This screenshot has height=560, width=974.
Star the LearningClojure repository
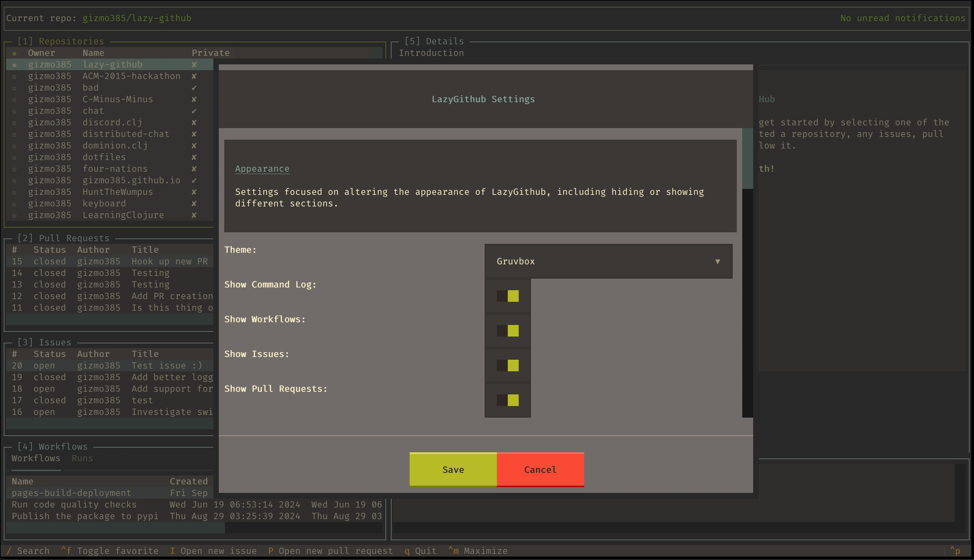(14, 215)
